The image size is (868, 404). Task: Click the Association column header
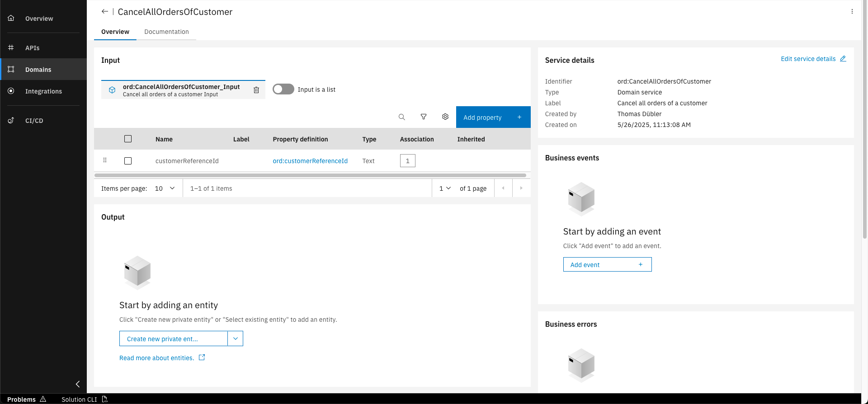(417, 139)
